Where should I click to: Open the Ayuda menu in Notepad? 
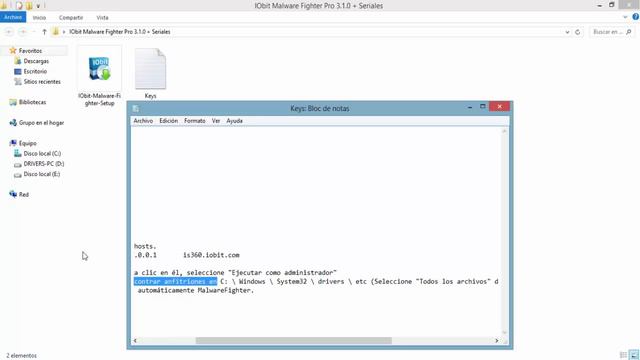coord(234,121)
